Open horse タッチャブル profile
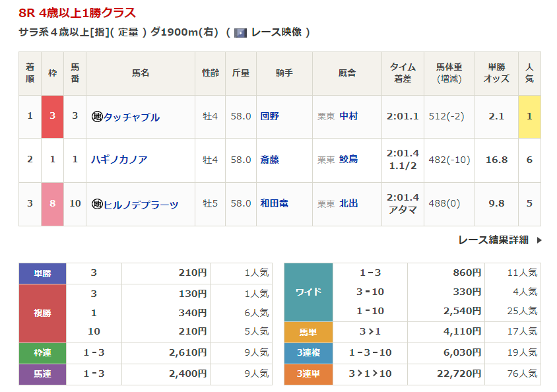The height and width of the screenshot is (392, 557). 131,117
